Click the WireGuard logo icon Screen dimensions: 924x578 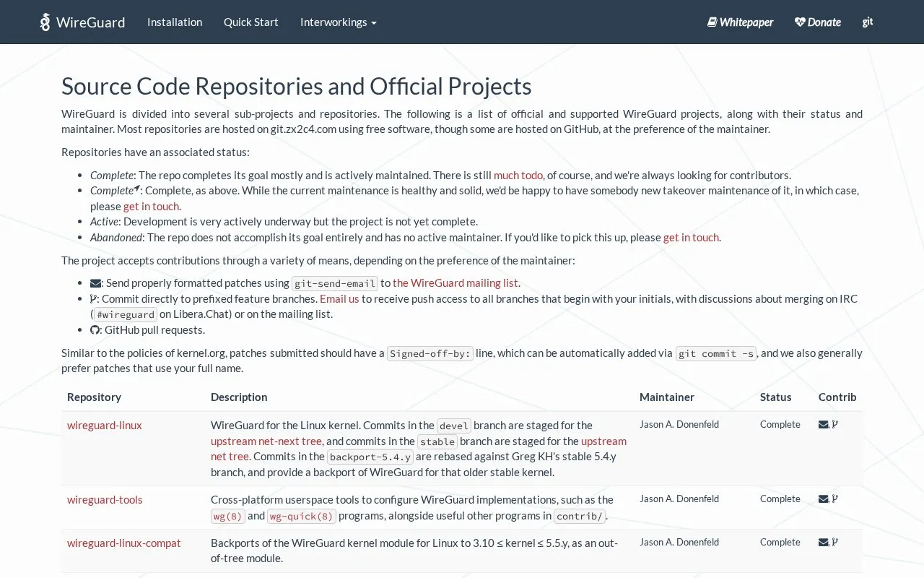pyautogui.click(x=45, y=22)
